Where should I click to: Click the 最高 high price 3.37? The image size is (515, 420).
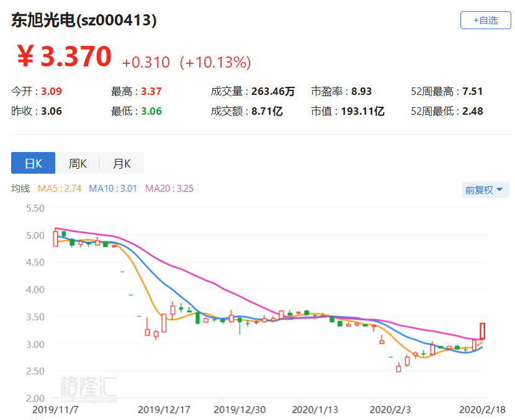tap(151, 91)
